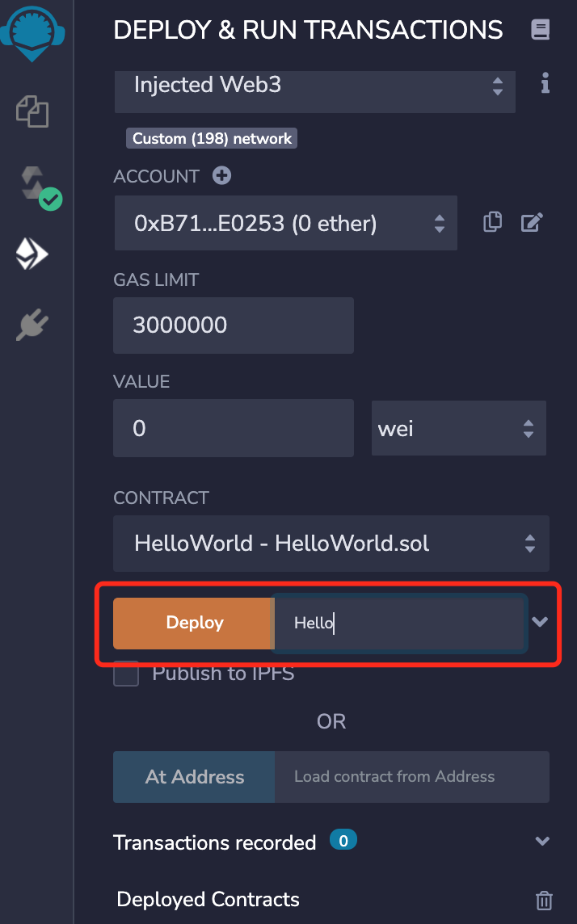
Task: Open the Remix home logo icon
Action: [x=32, y=32]
